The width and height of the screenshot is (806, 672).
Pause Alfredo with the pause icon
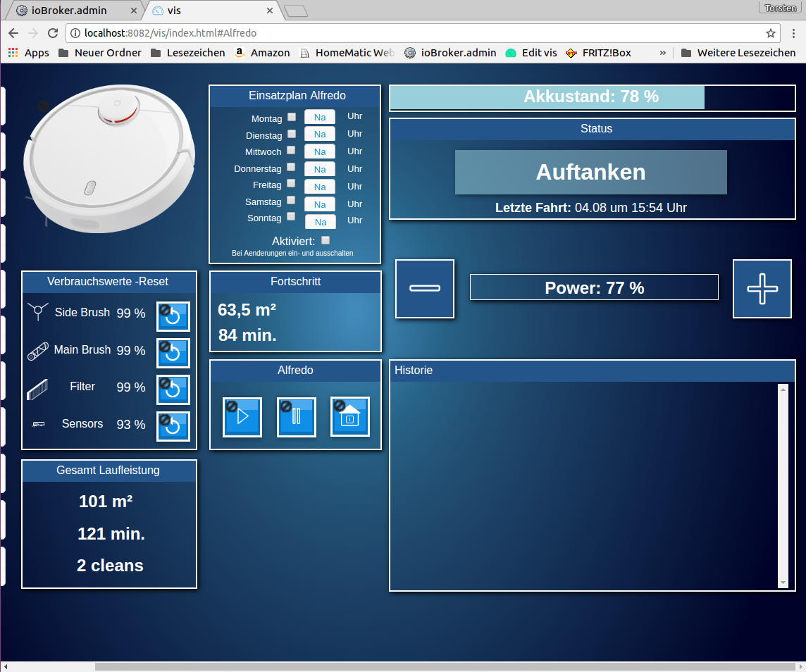click(x=296, y=417)
